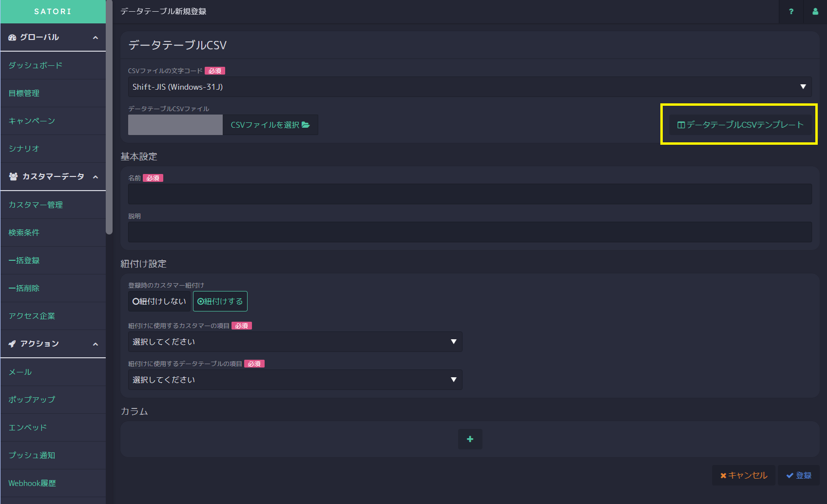The height and width of the screenshot is (504, 827).
Task: Open ポップアップ in sidebar
Action: (x=53, y=400)
